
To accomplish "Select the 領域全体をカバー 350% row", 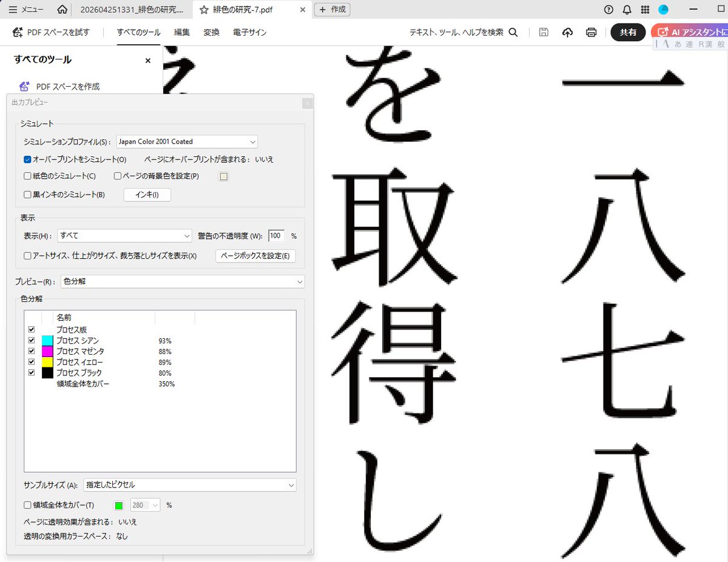I will click(160, 384).
